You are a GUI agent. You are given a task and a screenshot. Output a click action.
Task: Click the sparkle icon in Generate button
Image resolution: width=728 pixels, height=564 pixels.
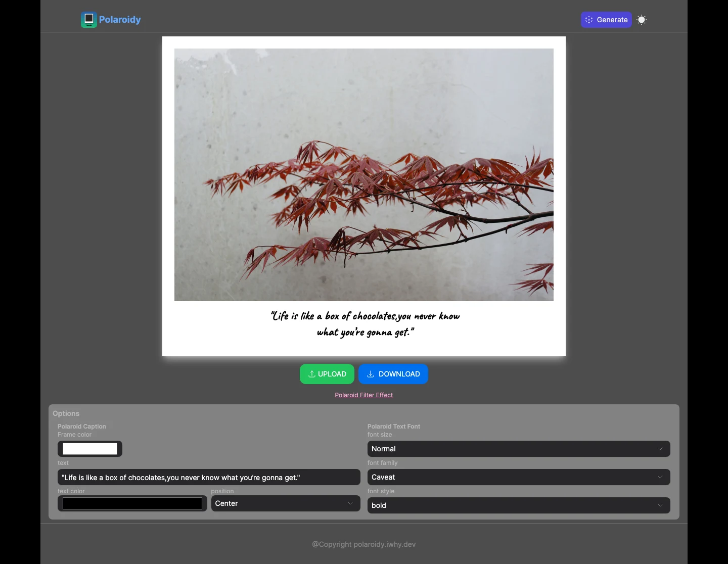589,20
